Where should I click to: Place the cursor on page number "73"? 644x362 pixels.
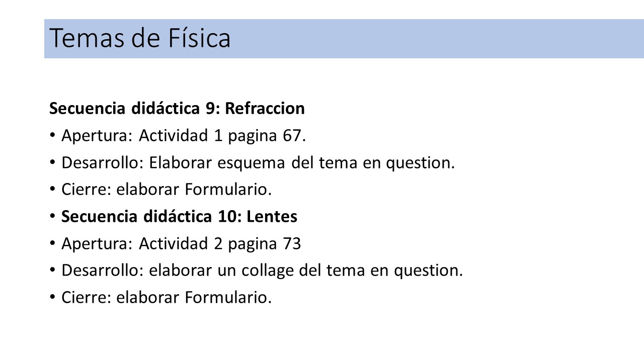tap(292, 244)
